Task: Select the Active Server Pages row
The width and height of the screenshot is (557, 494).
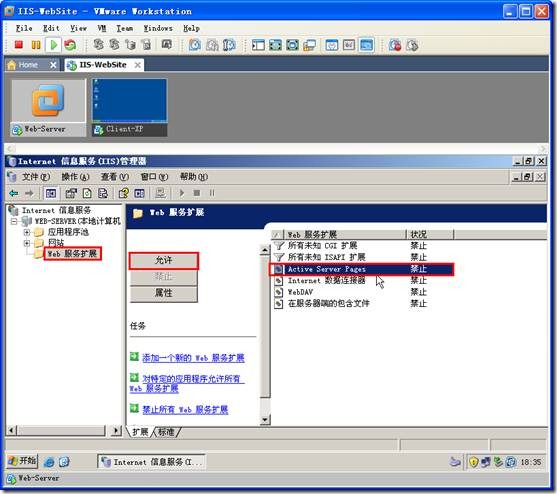Action: click(362, 269)
